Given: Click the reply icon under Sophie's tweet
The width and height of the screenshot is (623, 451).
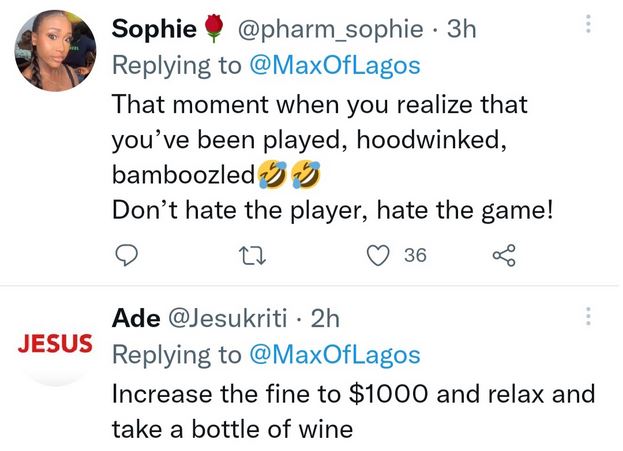Looking at the screenshot, I should tap(125, 256).
